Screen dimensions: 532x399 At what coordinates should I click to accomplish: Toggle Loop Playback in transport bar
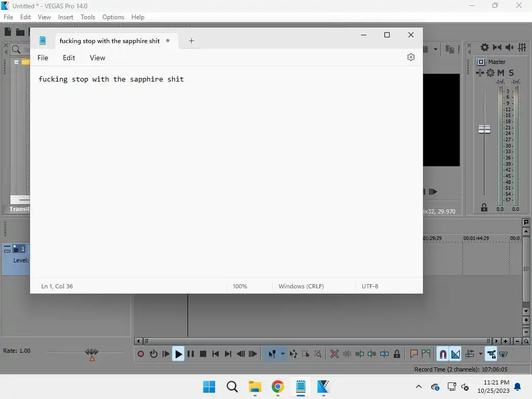click(x=153, y=354)
